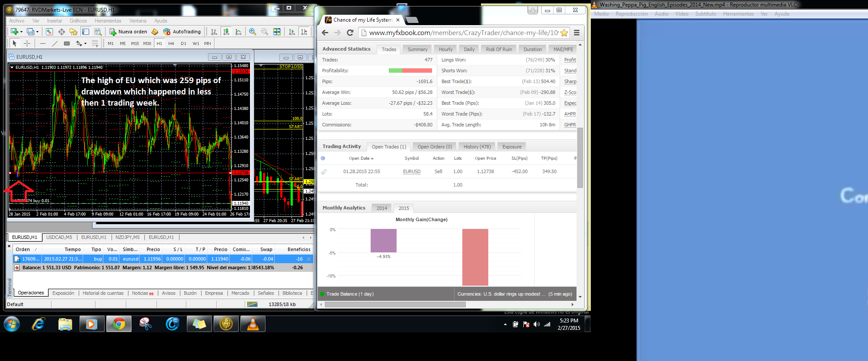This screenshot has height=361, width=868.
Task: Open the Strategy Tester magnifier icon
Action: click(98, 32)
